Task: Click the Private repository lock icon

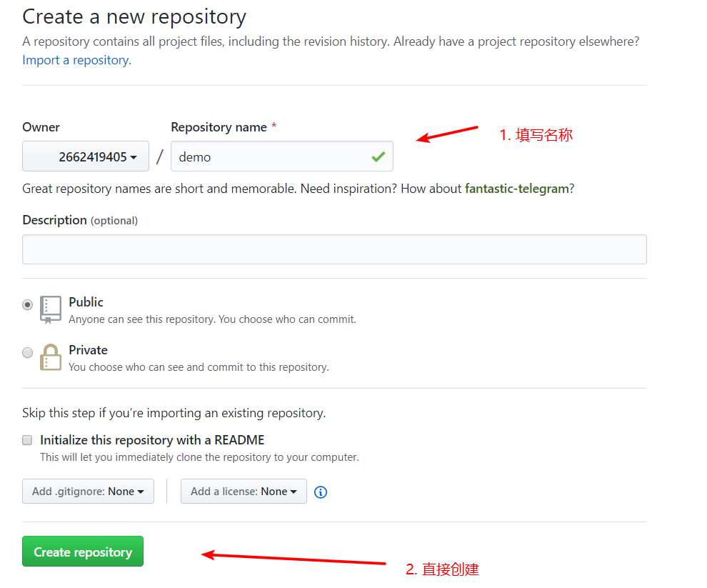Action: pos(51,357)
